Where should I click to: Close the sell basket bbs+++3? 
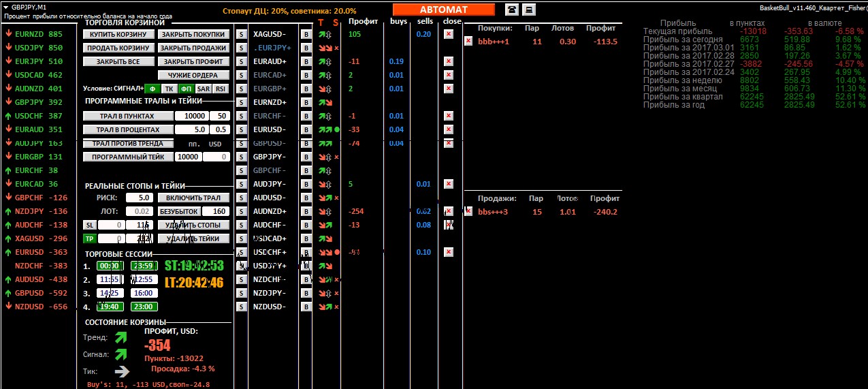click(468, 212)
